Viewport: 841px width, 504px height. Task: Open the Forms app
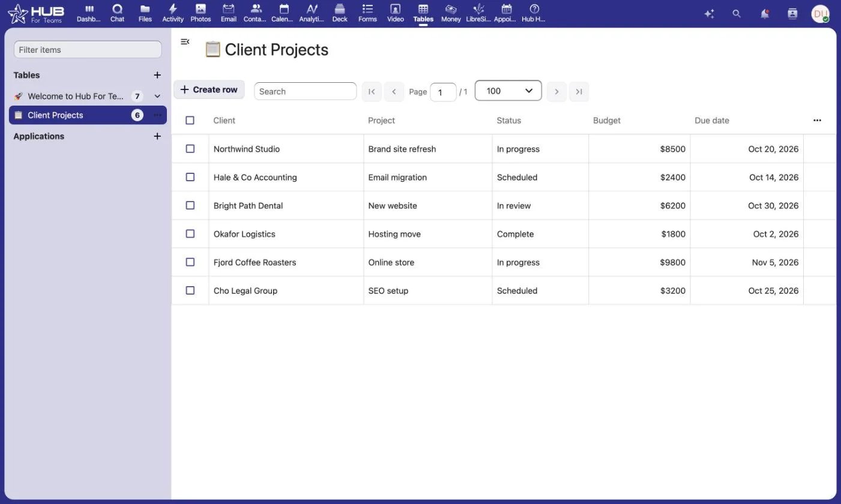pyautogui.click(x=367, y=13)
